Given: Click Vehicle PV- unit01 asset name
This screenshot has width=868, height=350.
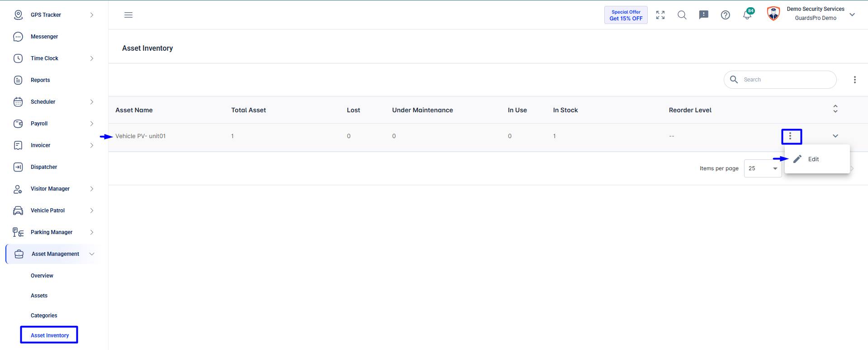Looking at the screenshot, I should (140, 136).
